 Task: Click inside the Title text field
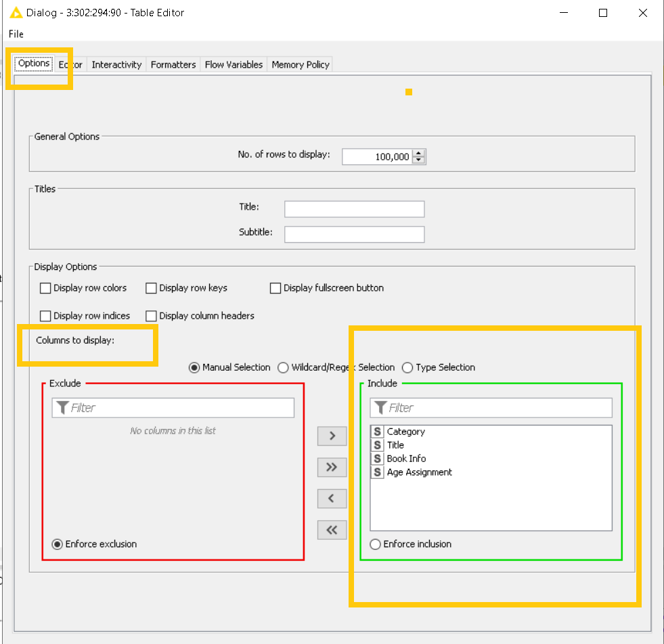354,208
